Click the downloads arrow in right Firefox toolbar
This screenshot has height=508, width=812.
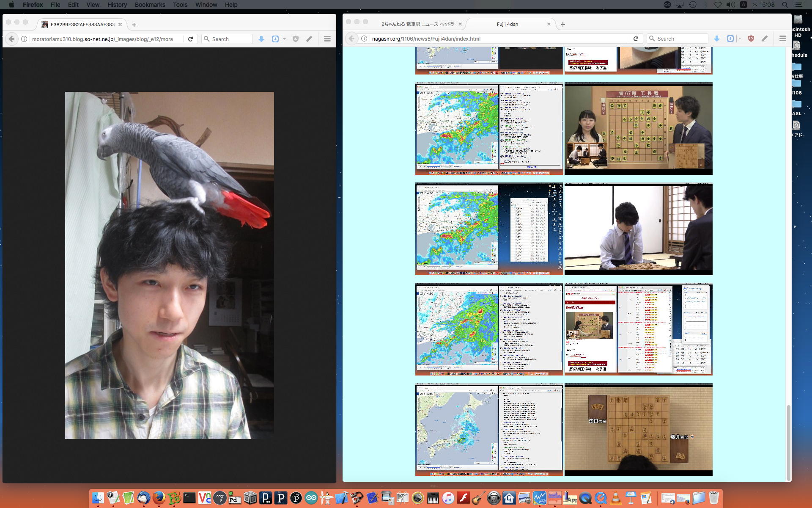717,39
